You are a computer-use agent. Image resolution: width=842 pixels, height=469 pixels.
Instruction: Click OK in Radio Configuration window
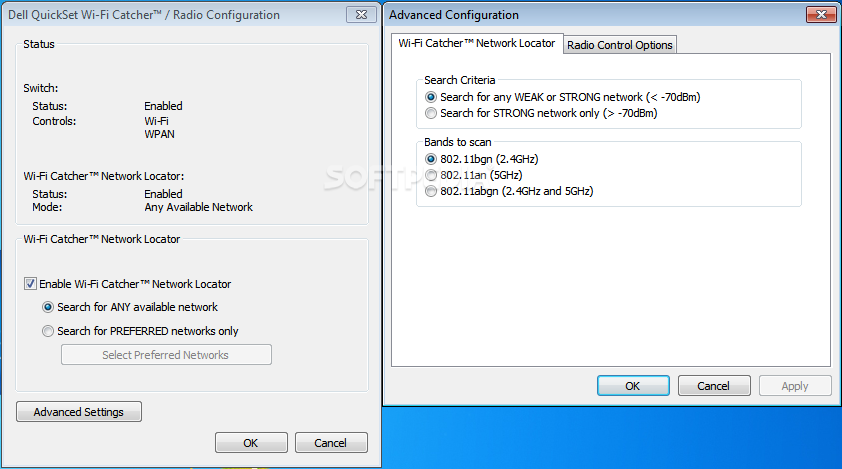(x=251, y=443)
